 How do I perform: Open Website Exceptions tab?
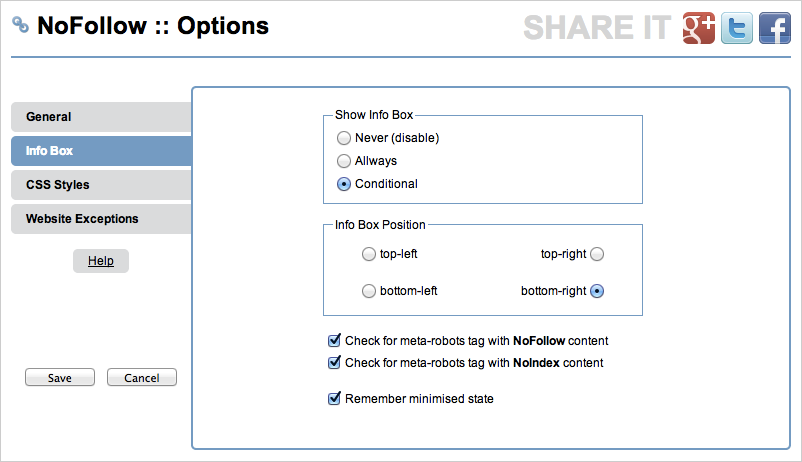pyautogui.click(x=101, y=219)
